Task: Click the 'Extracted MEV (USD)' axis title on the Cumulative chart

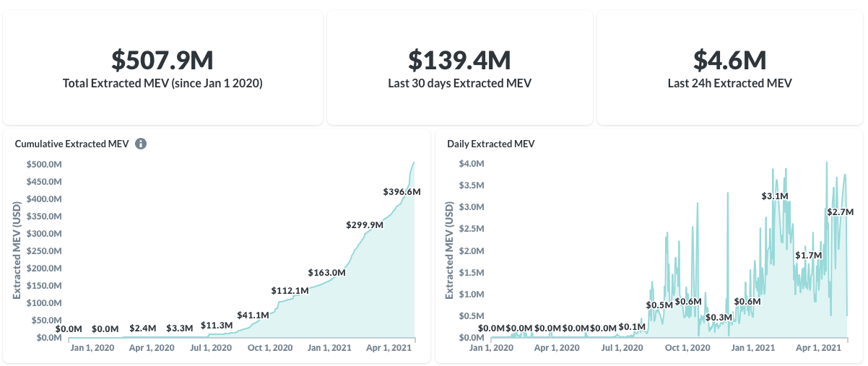Action: tap(16, 250)
